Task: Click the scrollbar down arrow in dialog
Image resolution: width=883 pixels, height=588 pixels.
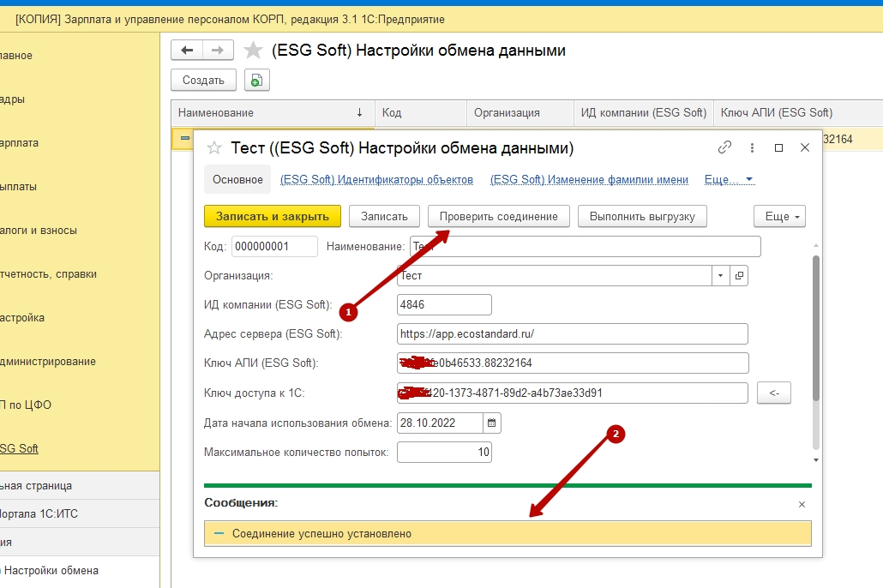Action: (816, 460)
